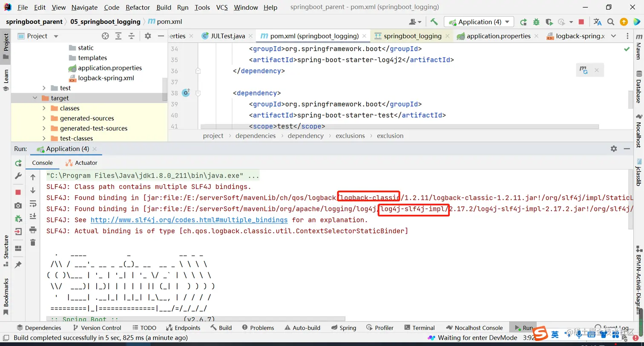This screenshot has height=346, width=644.
Task: Click the Exit icon in Run panel
Action: pos(18,232)
